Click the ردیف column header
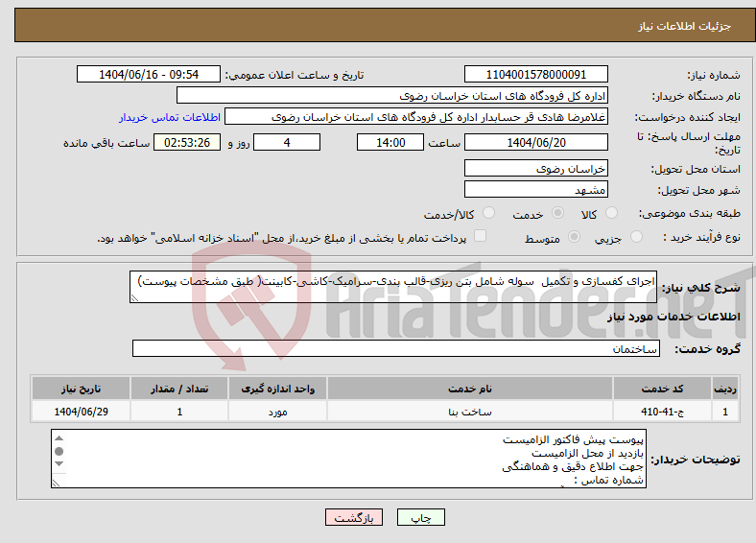Viewport: 756px width, 543px height. [x=725, y=389]
